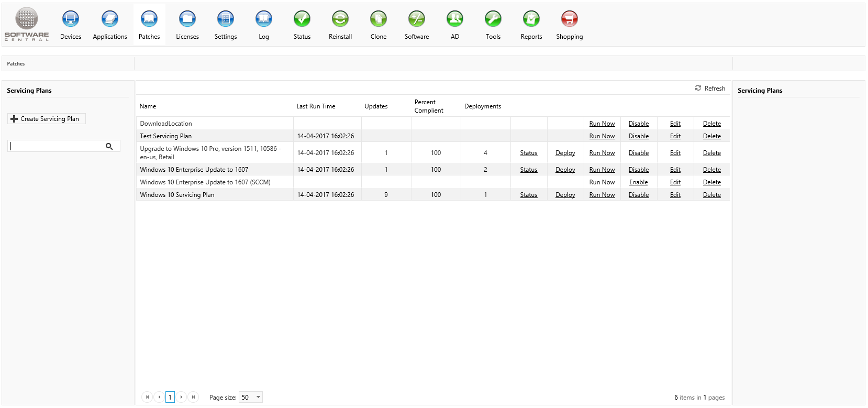This screenshot has height=408, width=868.
Task: Click Create Servicing Plan button
Action: pos(46,119)
